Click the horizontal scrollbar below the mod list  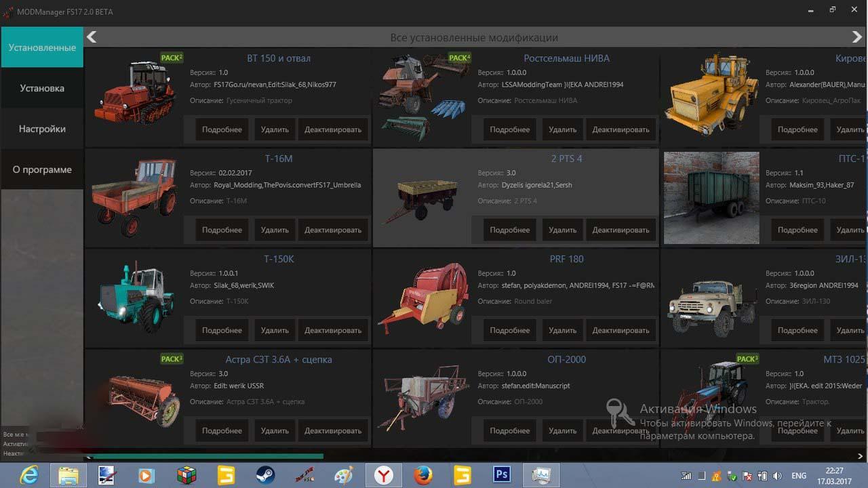[203, 456]
